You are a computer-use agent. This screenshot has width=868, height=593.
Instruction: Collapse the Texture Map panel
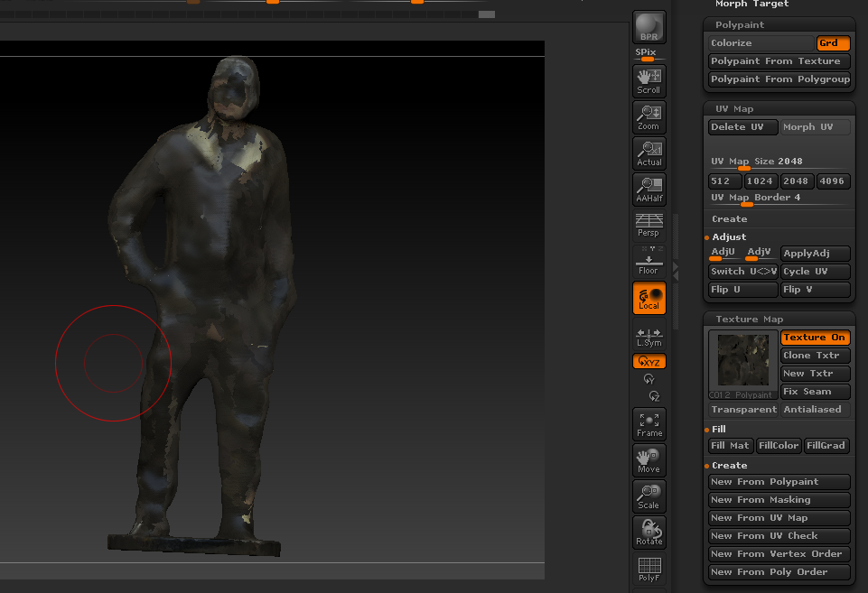pyautogui.click(x=779, y=319)
